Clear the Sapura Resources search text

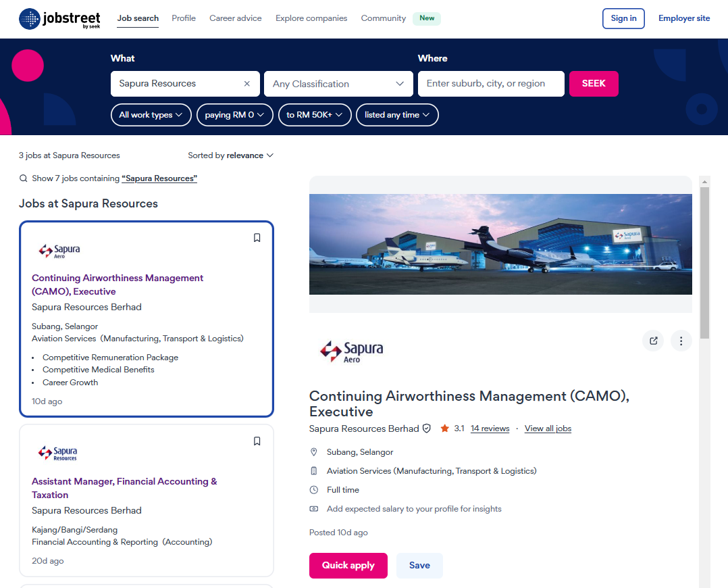(x=246, y=84)
